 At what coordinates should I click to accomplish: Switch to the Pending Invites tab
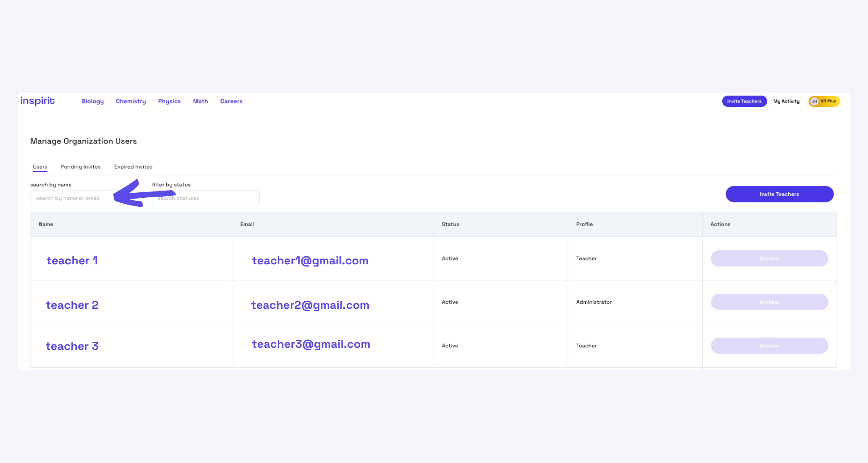coord(81,167)
